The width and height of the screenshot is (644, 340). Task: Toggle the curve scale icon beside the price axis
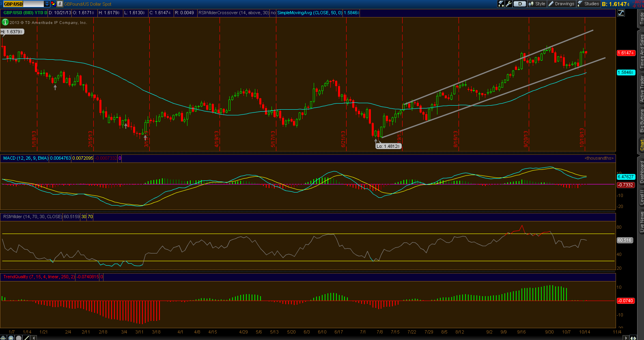click(x=621, y=13)
